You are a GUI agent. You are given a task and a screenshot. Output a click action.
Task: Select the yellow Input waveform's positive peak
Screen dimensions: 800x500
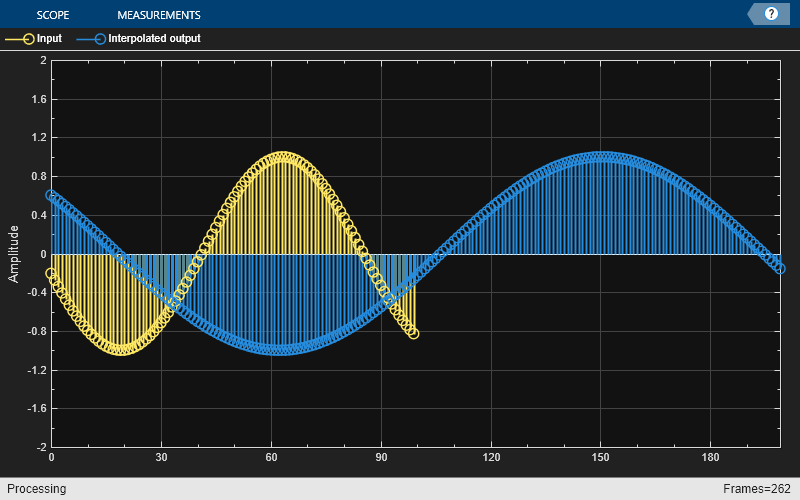283,157
